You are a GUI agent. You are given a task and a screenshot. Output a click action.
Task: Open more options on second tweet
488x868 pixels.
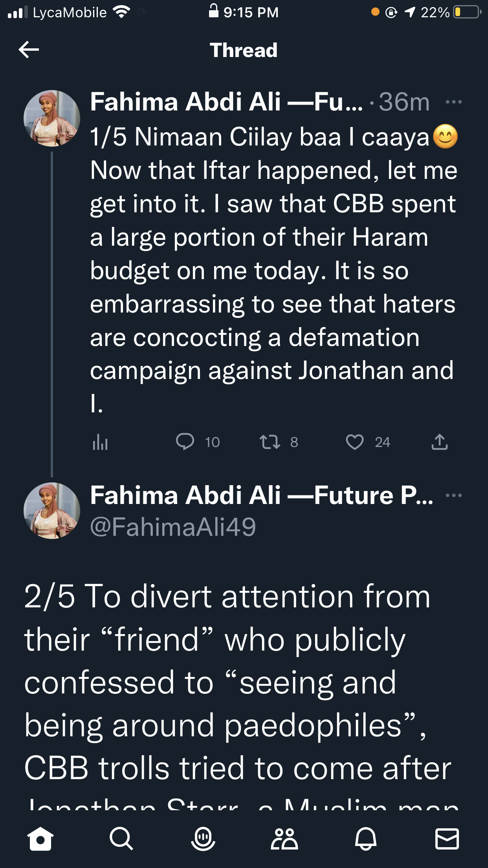453,495
